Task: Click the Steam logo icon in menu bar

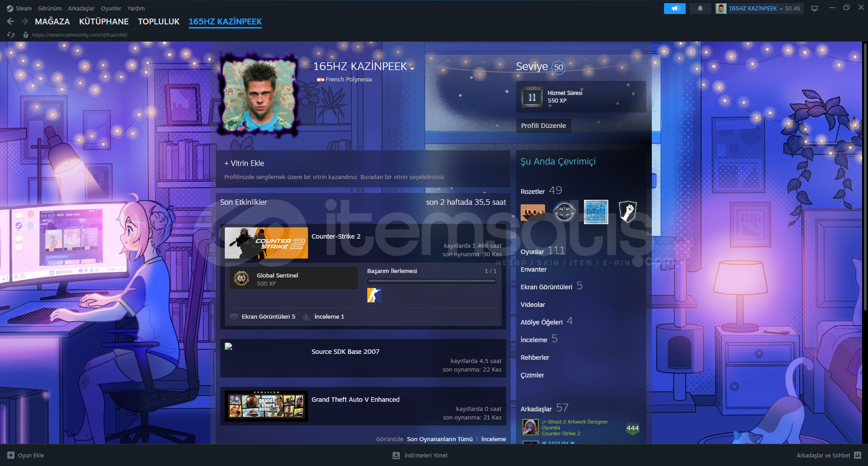Action: tap(10, 8)
